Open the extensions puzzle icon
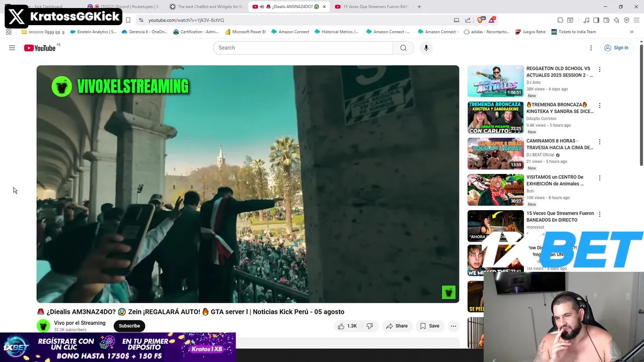 pos(560,20)
